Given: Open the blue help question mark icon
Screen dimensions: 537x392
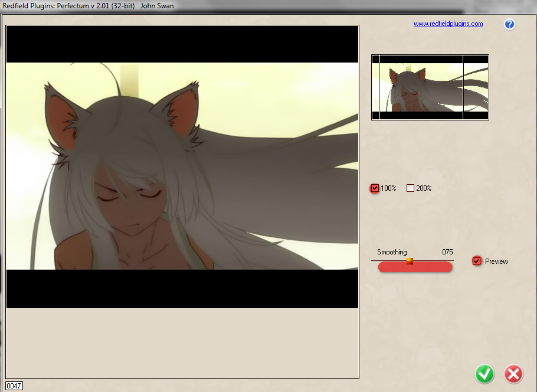Looking at the screenshot, I should 510,24.
